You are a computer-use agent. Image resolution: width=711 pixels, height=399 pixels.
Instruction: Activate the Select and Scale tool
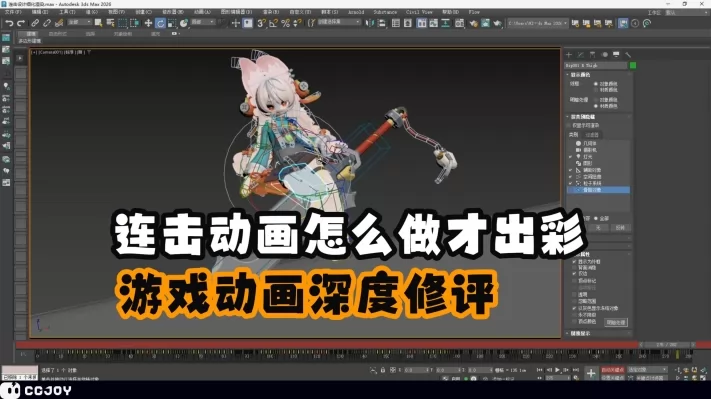172,23
